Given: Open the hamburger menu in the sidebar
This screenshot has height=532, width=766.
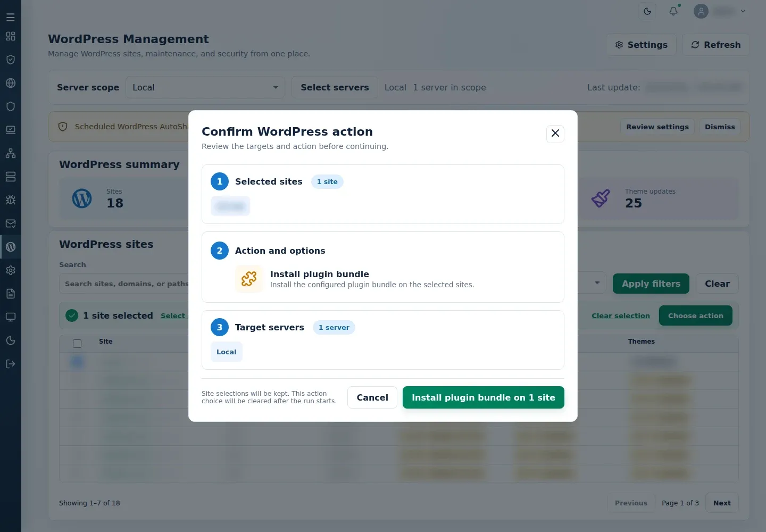Looking at the screenshot, I should (x=11, y=18).
